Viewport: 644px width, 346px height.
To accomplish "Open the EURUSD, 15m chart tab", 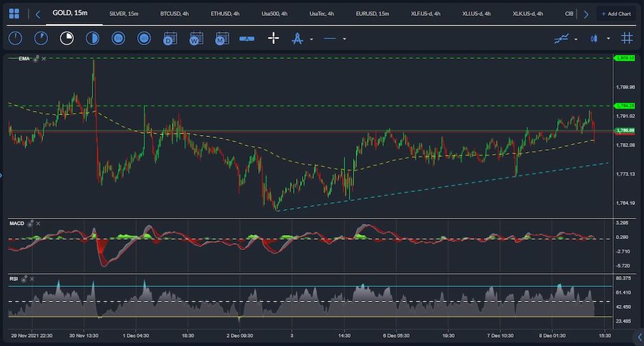I will 373,14.
